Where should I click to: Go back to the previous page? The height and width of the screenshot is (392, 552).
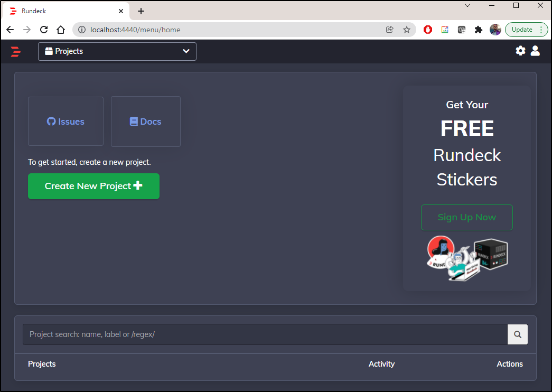[10, 30]
